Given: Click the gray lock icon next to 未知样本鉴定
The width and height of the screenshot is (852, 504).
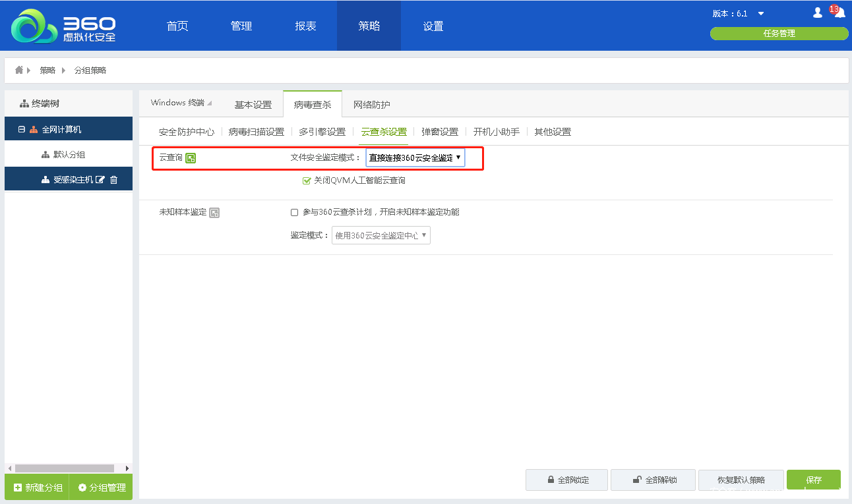Looking at the screenshot, I should click(x=214, y=213).
